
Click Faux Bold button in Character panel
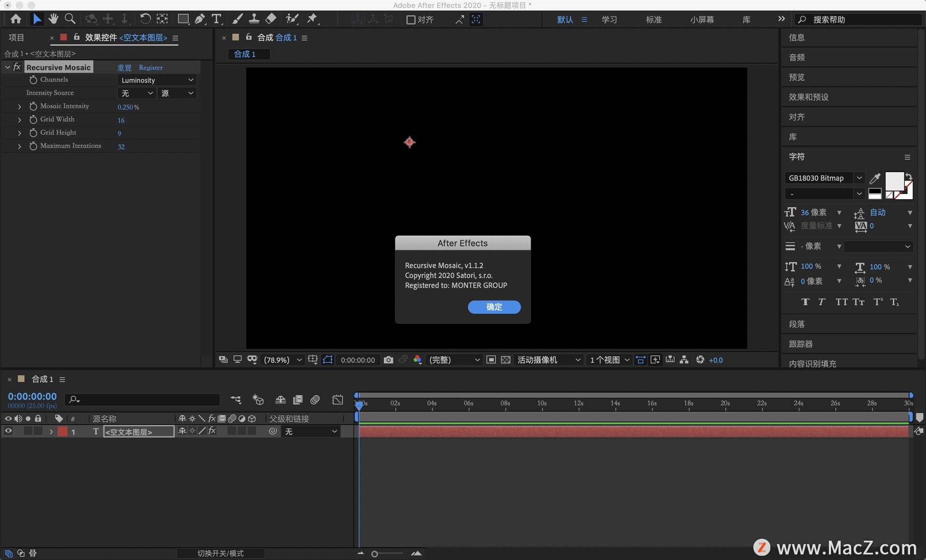pyautogui.click(x=805, y=302)
